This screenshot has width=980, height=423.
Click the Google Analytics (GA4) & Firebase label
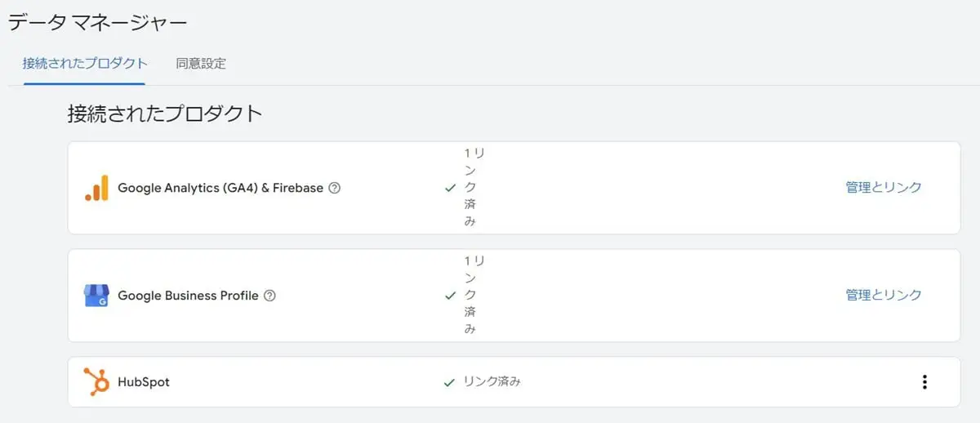pyautogui.click(x=220, y=188)
